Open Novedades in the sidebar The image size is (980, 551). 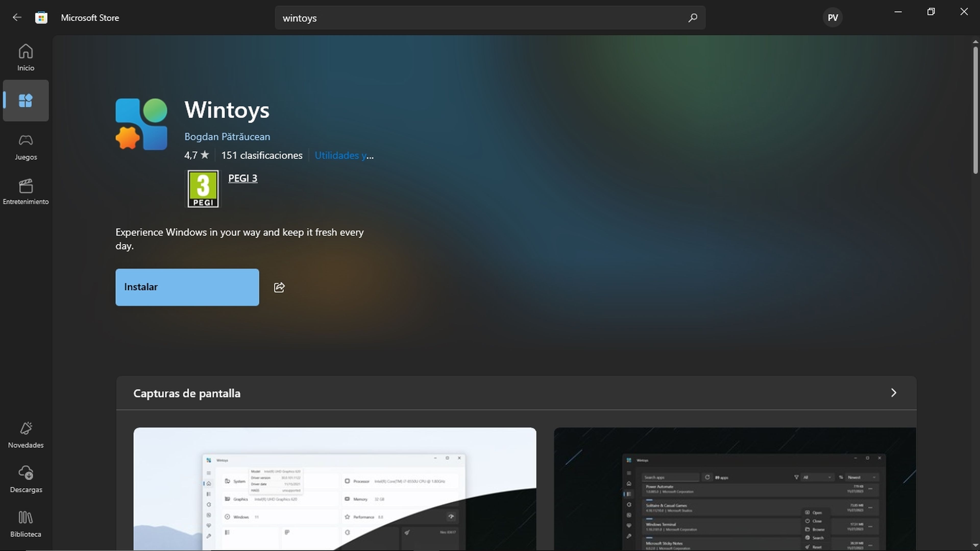coord(26,435)
